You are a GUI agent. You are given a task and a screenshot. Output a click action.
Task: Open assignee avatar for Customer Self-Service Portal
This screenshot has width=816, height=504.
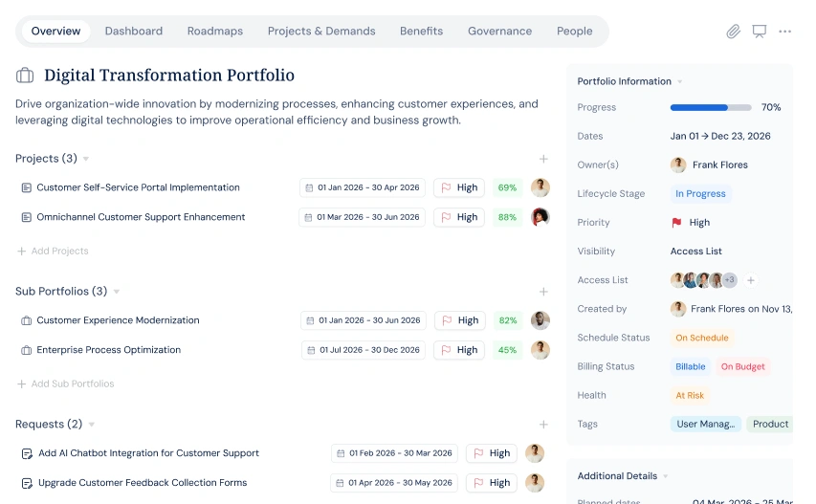(540, 187)
